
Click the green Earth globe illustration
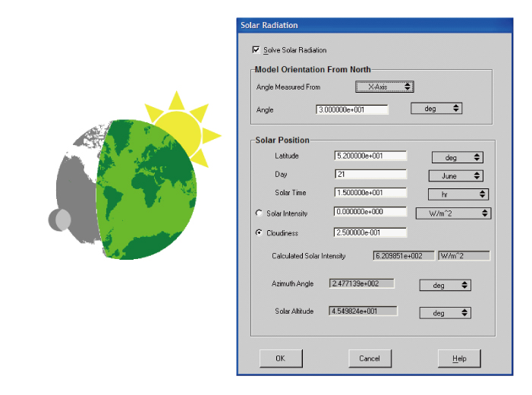pyautogui.click(x=146, y=189)
